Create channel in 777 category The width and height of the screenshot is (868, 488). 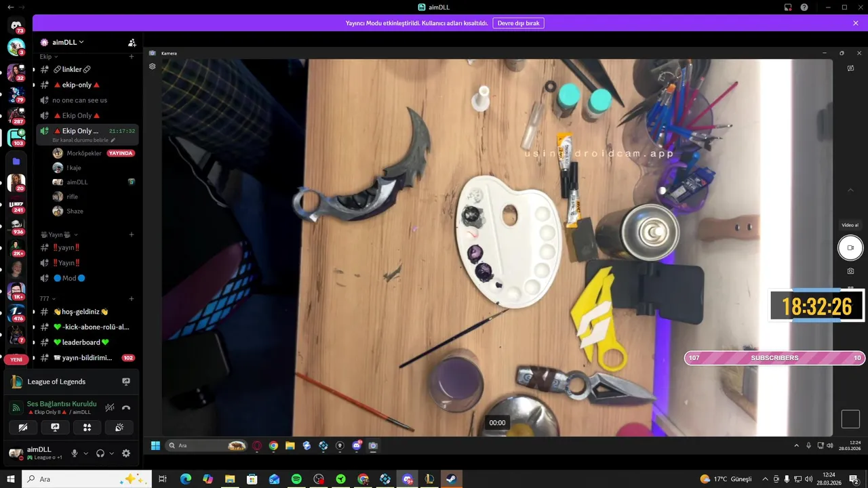tap(132, 298)
